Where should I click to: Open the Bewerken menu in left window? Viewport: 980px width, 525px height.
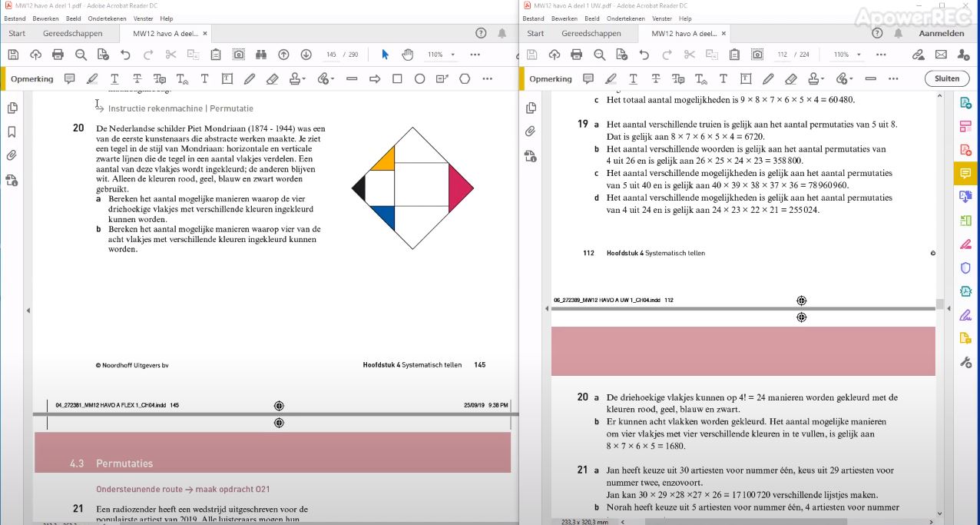pyautogui.click(x=44, y=18)
